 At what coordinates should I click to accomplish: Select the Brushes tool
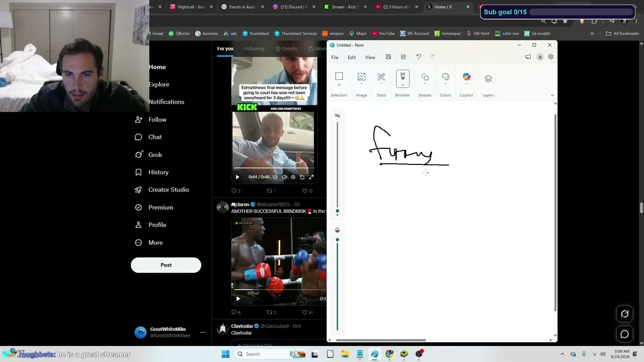pos(403,76)
